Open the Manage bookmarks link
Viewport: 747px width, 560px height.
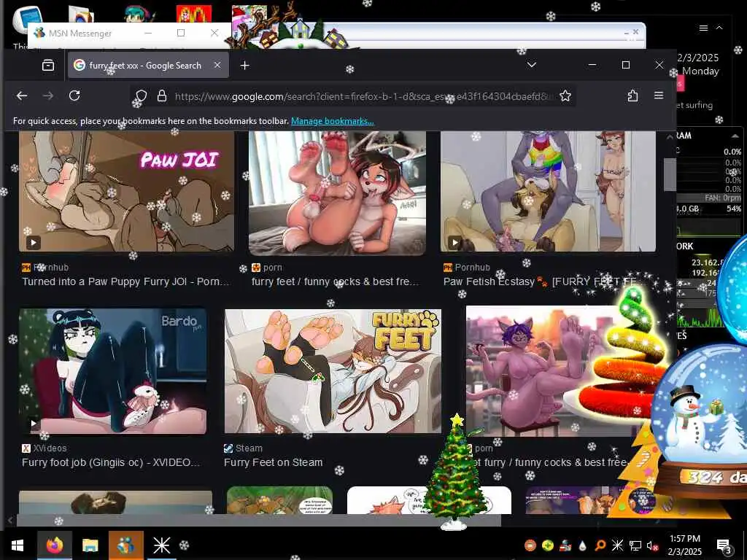pyautogui.click(x=333, y=121)
